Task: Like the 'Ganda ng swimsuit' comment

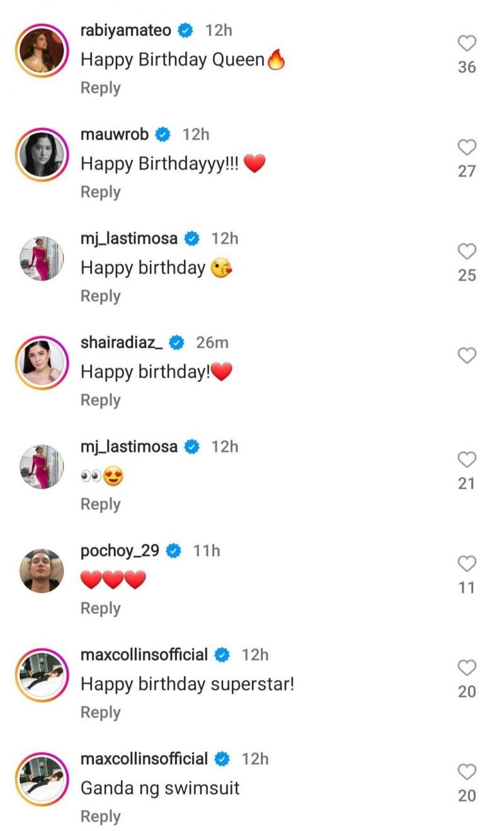Action: pos(466,772)
